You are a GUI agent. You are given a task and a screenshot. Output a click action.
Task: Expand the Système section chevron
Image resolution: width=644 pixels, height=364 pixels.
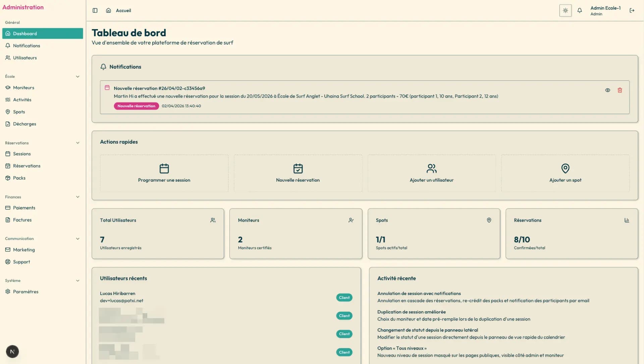point(78,281)
